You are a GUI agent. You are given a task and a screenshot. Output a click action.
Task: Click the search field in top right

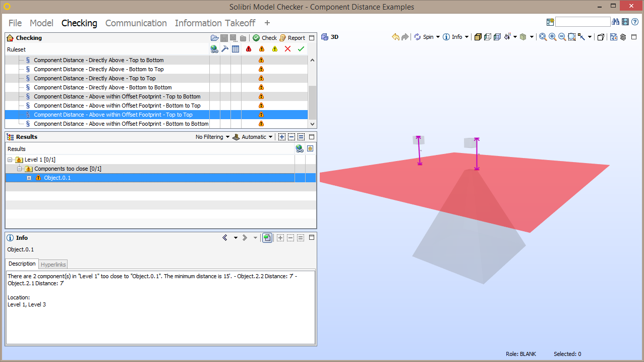coord(582,22)
